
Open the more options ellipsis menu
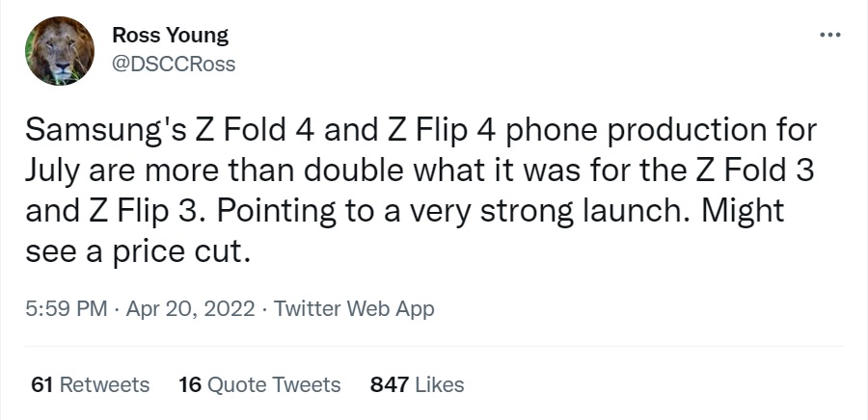coord(829,36)
